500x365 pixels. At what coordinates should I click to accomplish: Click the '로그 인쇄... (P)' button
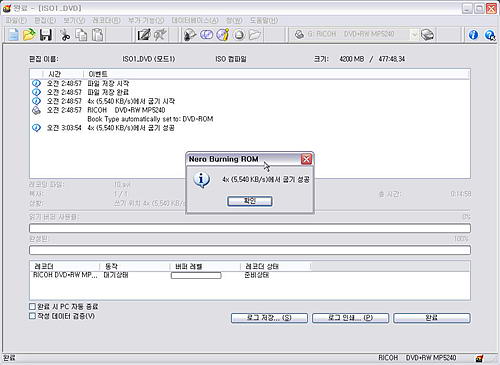[350, 318]
